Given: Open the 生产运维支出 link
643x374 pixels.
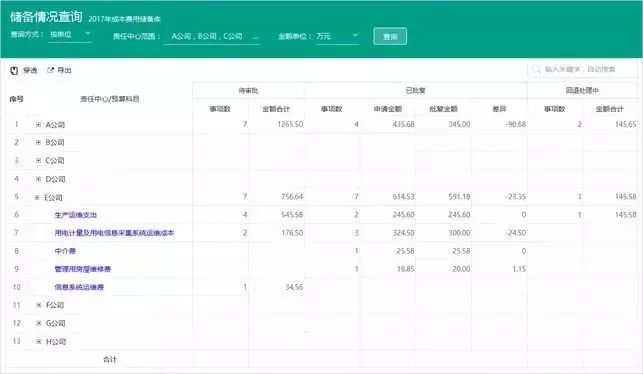Looking at the screenshot, I should (x=76, y=215).
